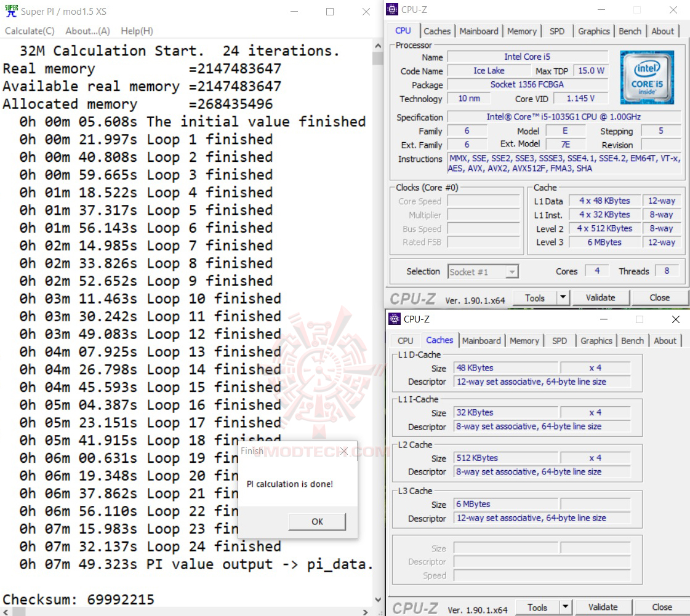The width and height of the screenshot is (690, 616).
Task: Open Bench tab in bottom CPU-Z window
Action: pos(632,341)
